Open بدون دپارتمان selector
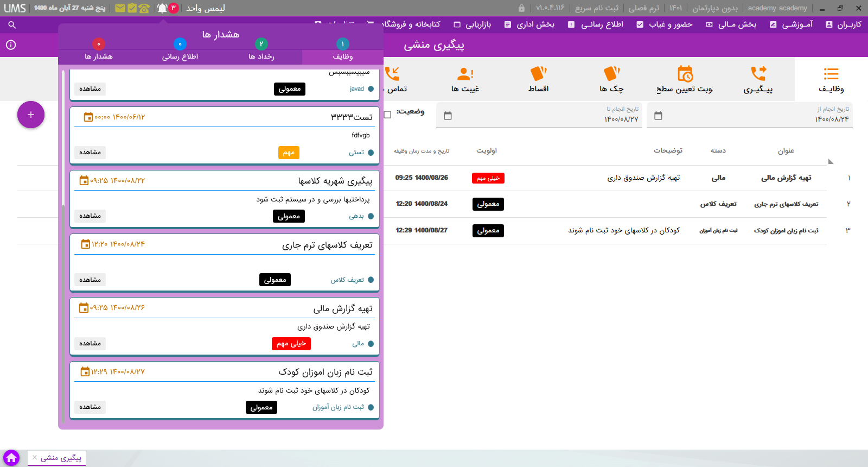Image resolution: width=868 pixels, height=467 pixels. tap(715, 8)
